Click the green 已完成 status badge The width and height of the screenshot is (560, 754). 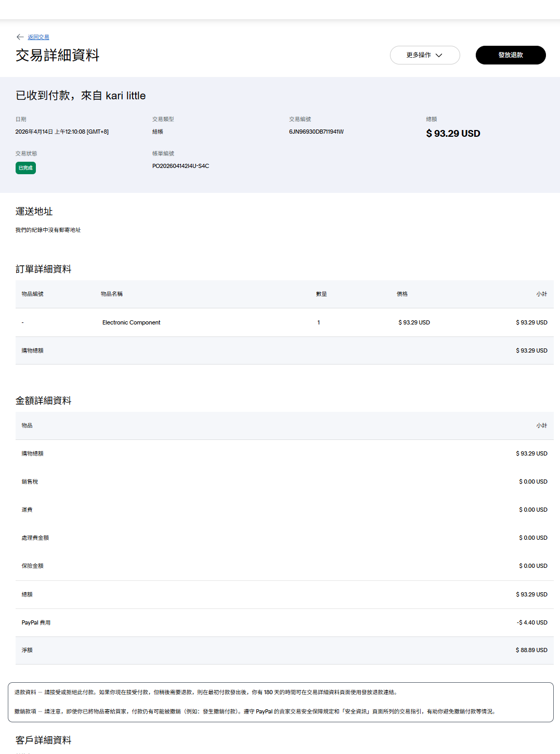pos(25,168)
